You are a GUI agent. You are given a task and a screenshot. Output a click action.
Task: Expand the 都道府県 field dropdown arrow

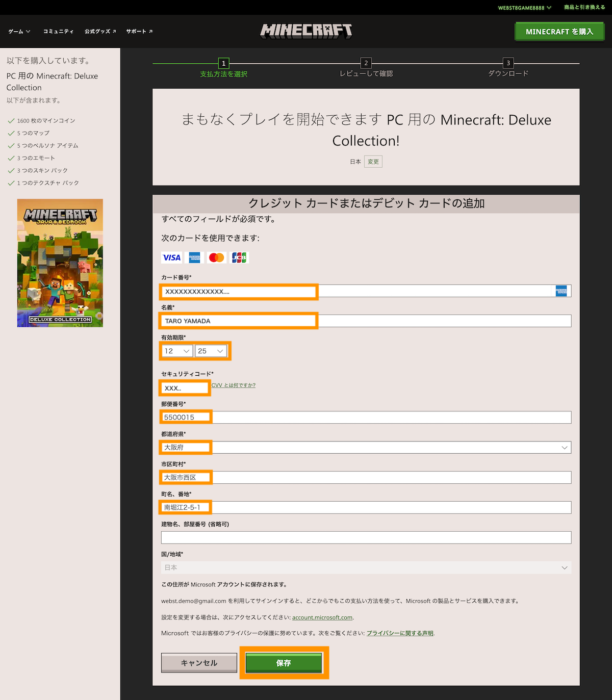[564, 447]
